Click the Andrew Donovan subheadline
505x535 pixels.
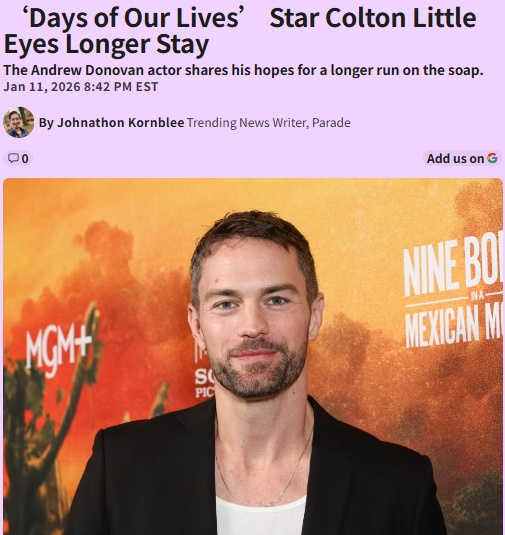click(x=243, y=70)
